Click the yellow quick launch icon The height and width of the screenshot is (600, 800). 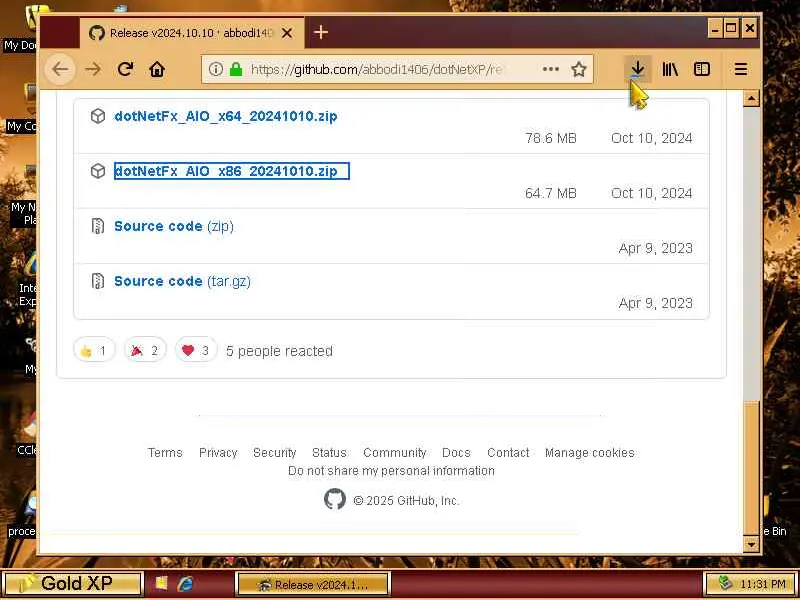pyautogui.click(x=161, y=583)
